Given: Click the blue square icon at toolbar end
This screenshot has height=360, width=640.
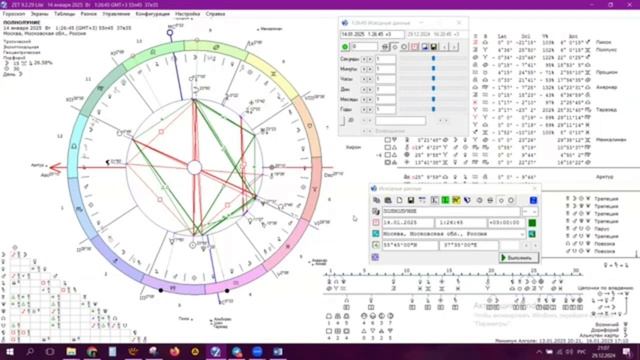Looking at the screenshot, I should [533, 200].
